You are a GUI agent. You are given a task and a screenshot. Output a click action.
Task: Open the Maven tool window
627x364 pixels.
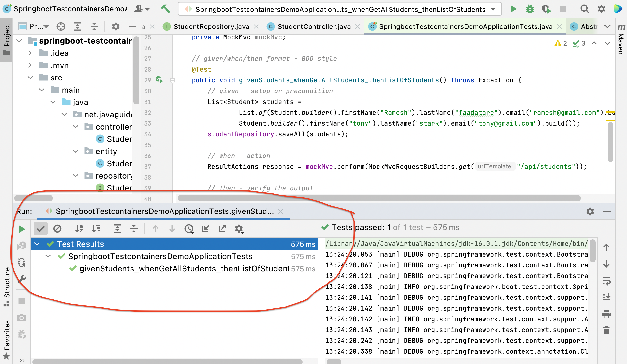coord(621,39)
